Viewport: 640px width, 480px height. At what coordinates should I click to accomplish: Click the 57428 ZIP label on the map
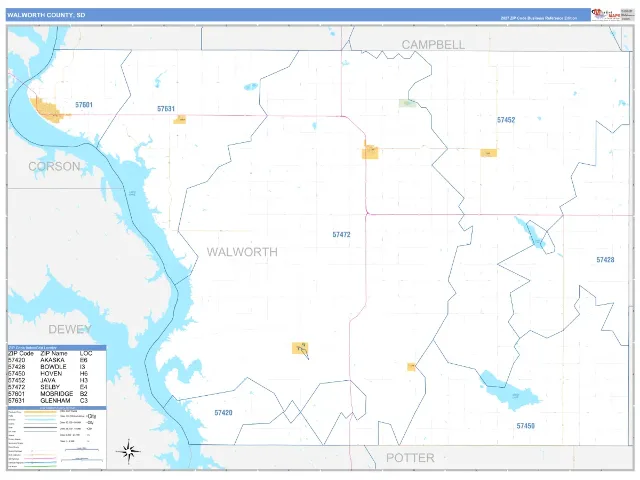605,260
